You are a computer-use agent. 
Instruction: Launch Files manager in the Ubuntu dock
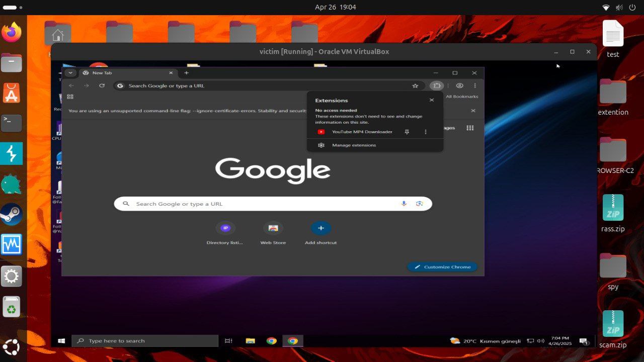click(12, 63)
